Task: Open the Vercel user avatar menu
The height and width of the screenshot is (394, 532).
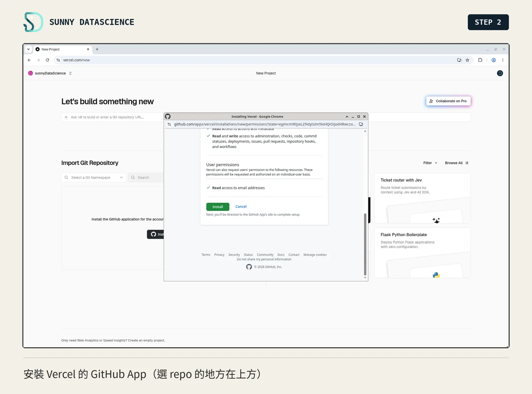Action: (x=500, y=73)
